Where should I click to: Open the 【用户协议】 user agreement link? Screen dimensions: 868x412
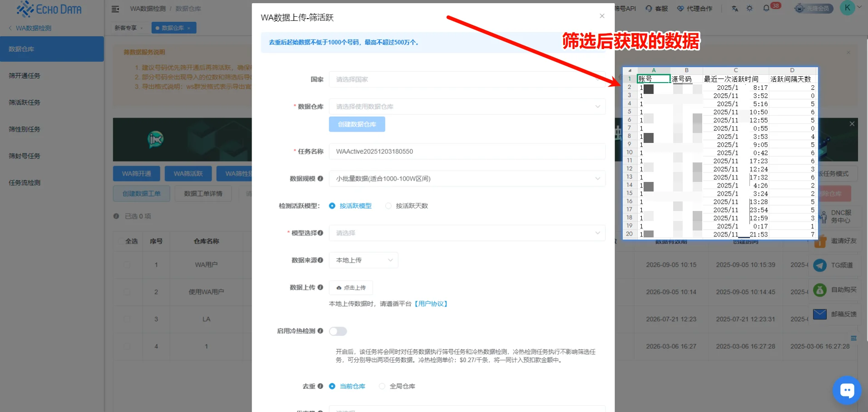click(431, 303)
